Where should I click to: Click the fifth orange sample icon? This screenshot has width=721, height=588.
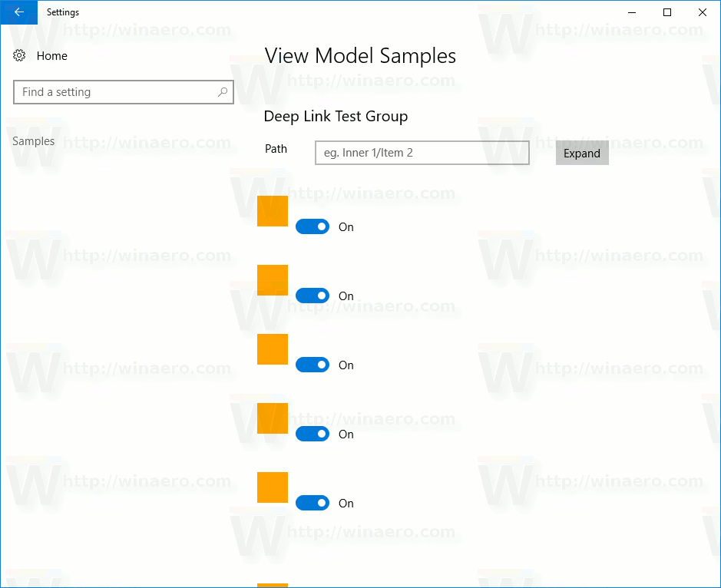pos(273,487)
